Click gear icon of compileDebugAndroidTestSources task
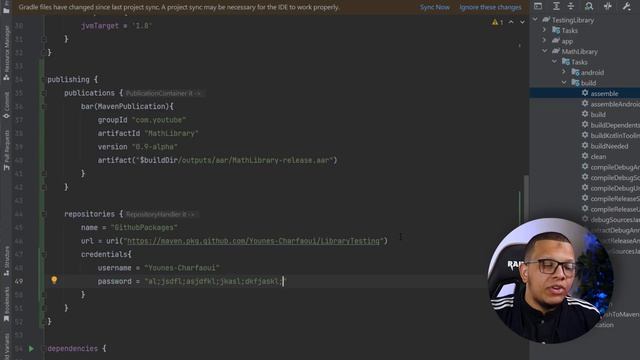Image resolution: width=640 pixels, height=360 pixels. (585, 167)
